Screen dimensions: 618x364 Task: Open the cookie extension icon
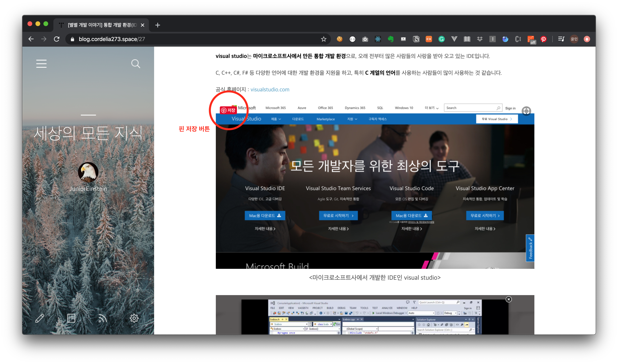point(339,39)
